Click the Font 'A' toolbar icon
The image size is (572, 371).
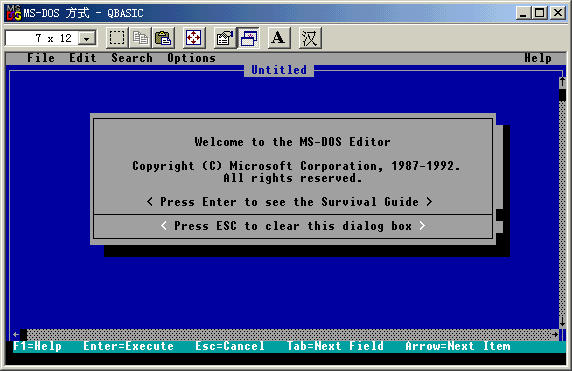coord(279,38)
